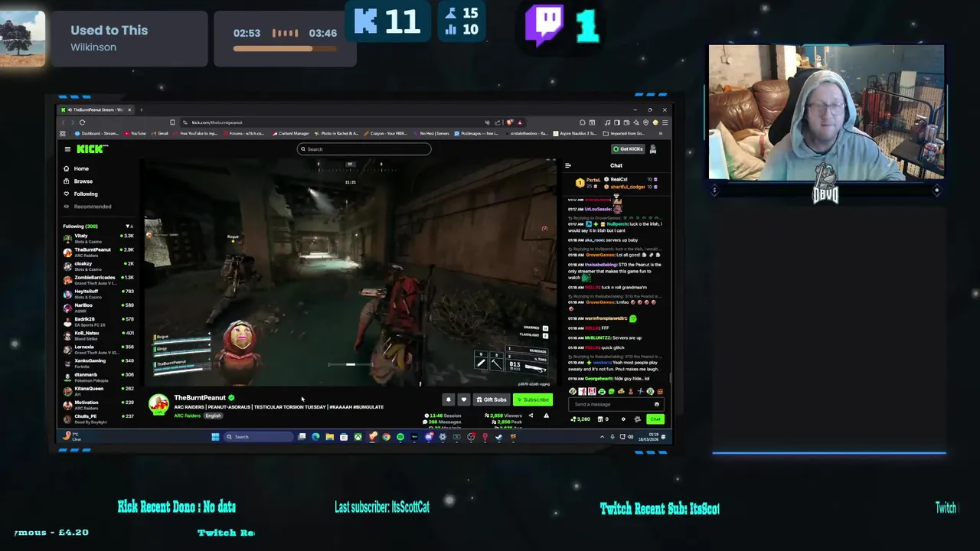This screenshot has width=980, height=551.
Task: Click the Gift Subs button
Action: point(491,399)
